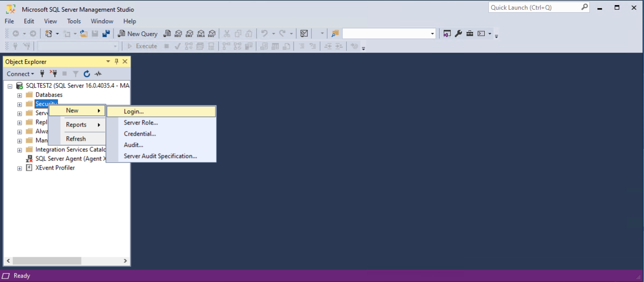
Task: Close the Object Explorer panel
Action: (x=125, y=61)
